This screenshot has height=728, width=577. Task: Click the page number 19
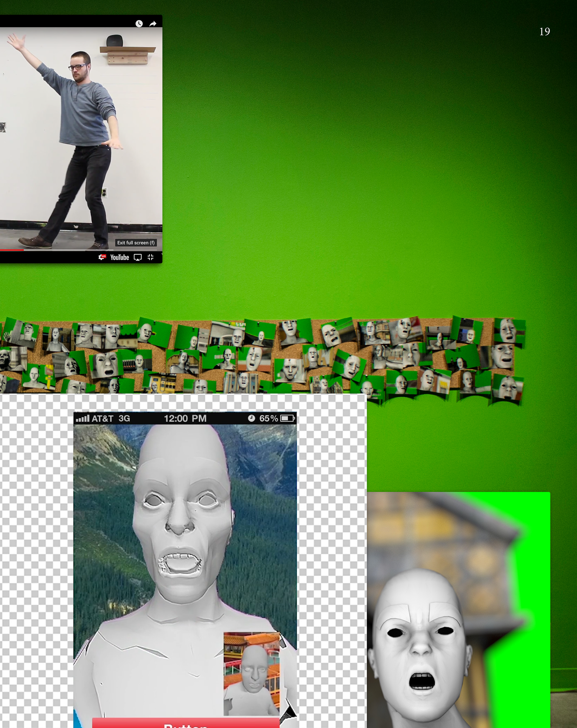point(545,32)
